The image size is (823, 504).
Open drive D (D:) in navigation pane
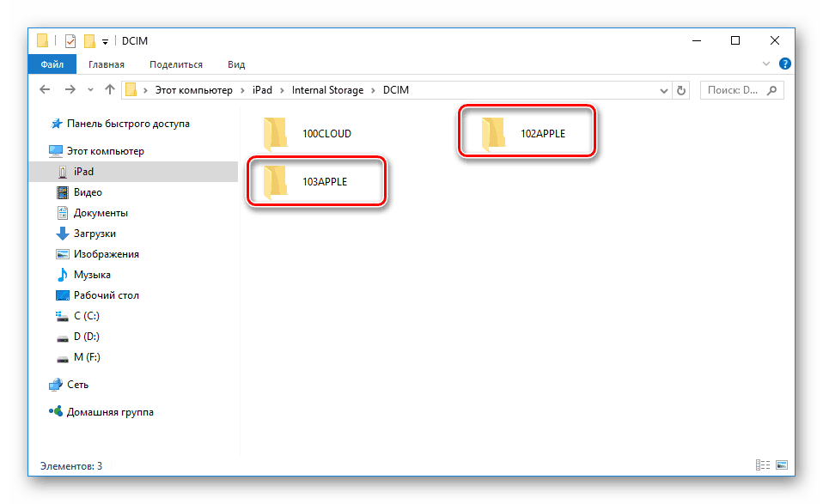(x=77, y=337)
